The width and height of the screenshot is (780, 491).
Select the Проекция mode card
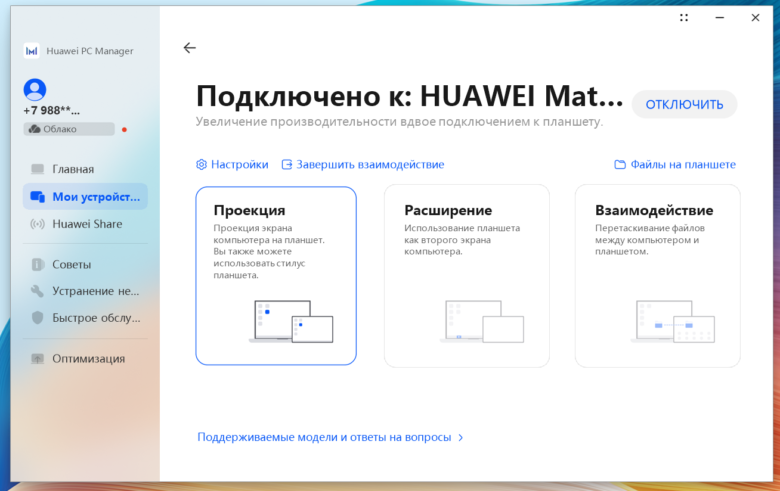coord(276,276)
